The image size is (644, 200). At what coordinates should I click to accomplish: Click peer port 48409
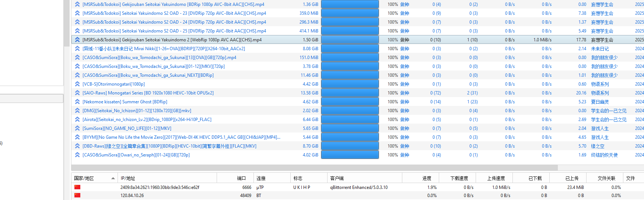point(246,196)
